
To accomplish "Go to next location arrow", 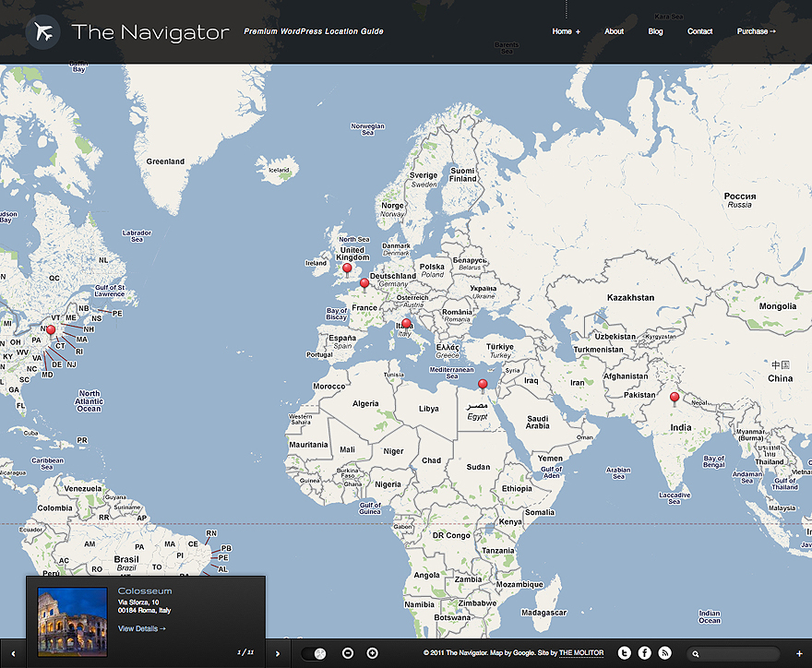I will click(278, 653).
